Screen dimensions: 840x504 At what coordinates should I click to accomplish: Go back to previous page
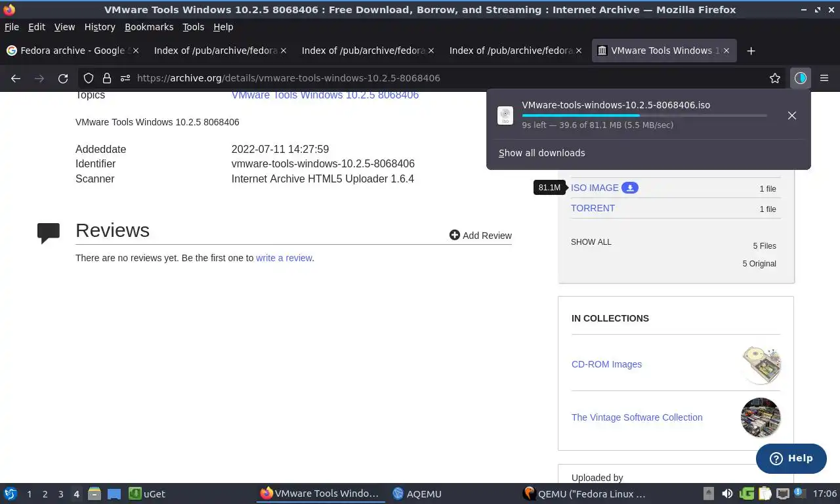pos(16,78)
